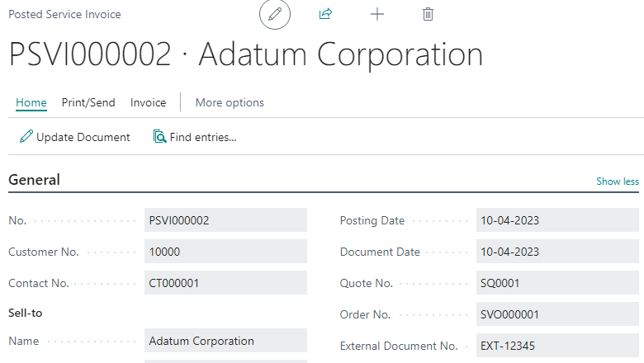This screenshot has height=363, width=644.
Task: Click the Posting Date label
Action: [372, 220]
